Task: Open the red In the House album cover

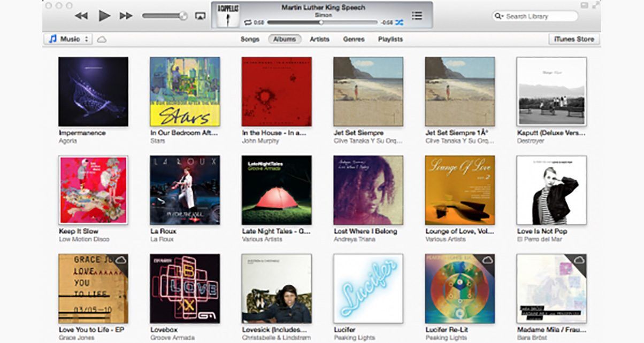Action: (x=277, y=91)
